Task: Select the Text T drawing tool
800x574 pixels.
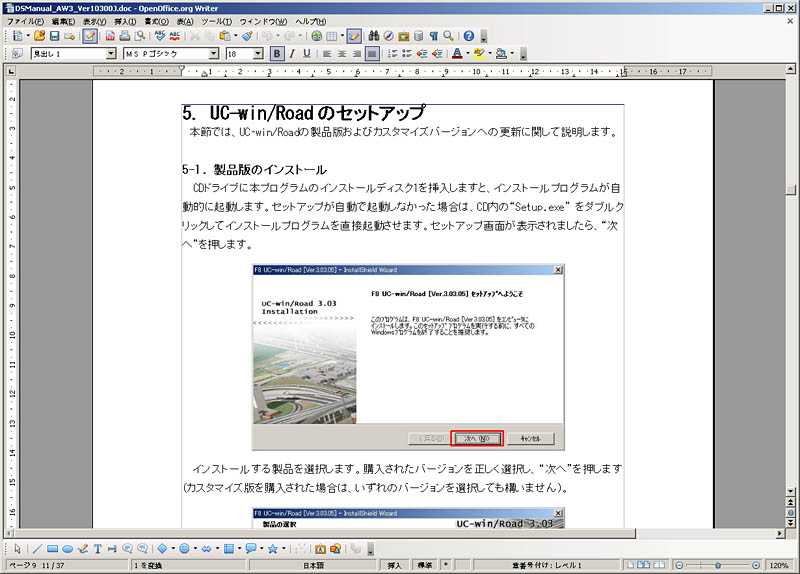Action: click(97, 549)
